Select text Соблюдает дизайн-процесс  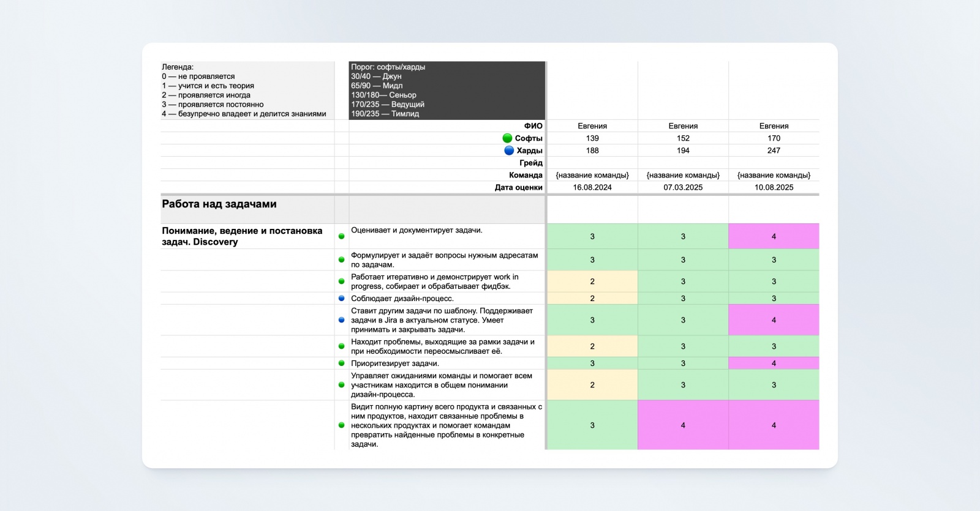402,299
